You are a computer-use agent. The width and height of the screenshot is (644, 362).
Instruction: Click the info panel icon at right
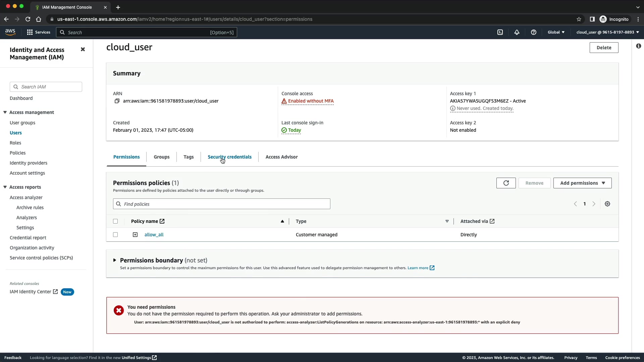(x=638, y=46)
